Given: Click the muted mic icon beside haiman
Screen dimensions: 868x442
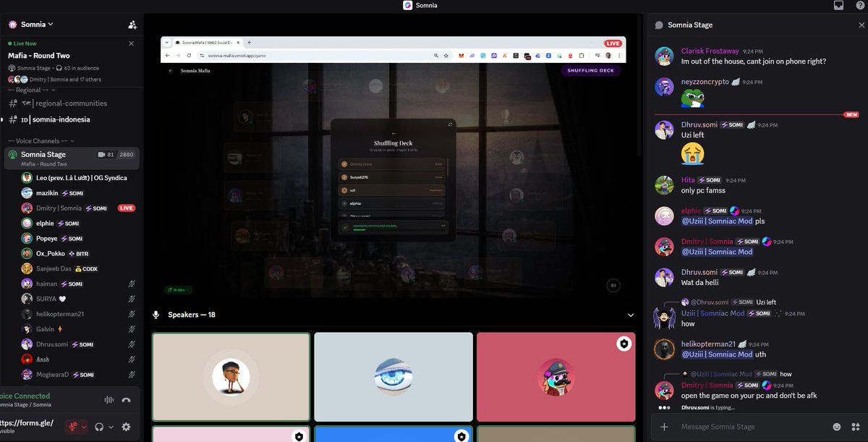Looking at the screenshot, I should pos(132,284).
